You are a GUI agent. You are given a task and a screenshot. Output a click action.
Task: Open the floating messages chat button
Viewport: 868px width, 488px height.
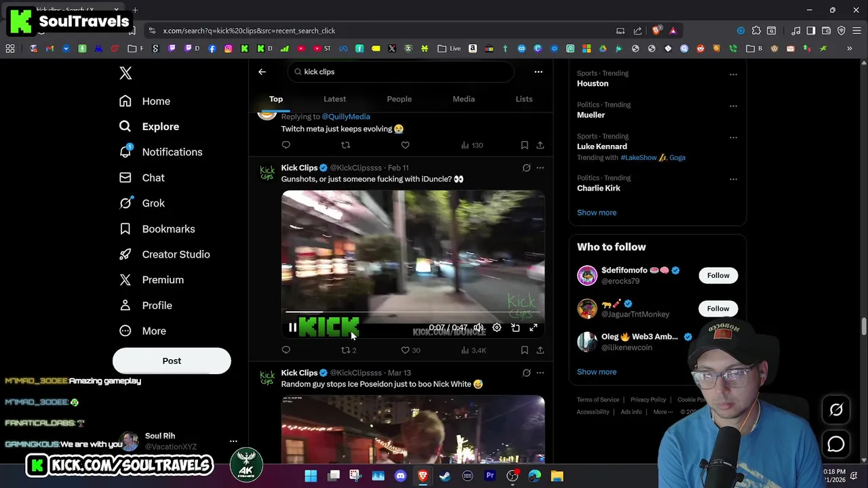(x=836, y=444)
